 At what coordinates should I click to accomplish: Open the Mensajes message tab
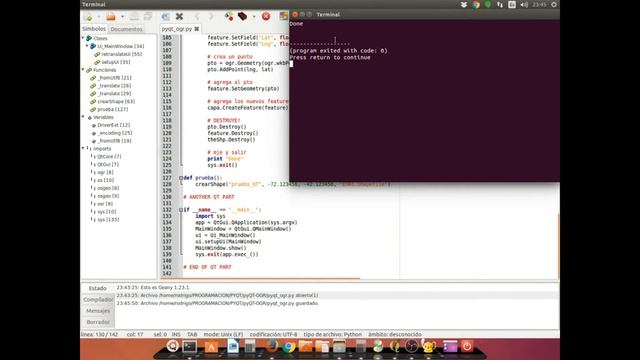(98, 311)
